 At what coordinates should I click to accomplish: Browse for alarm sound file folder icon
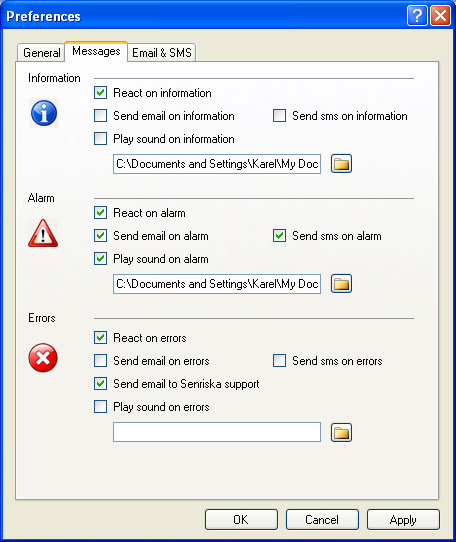341,284
